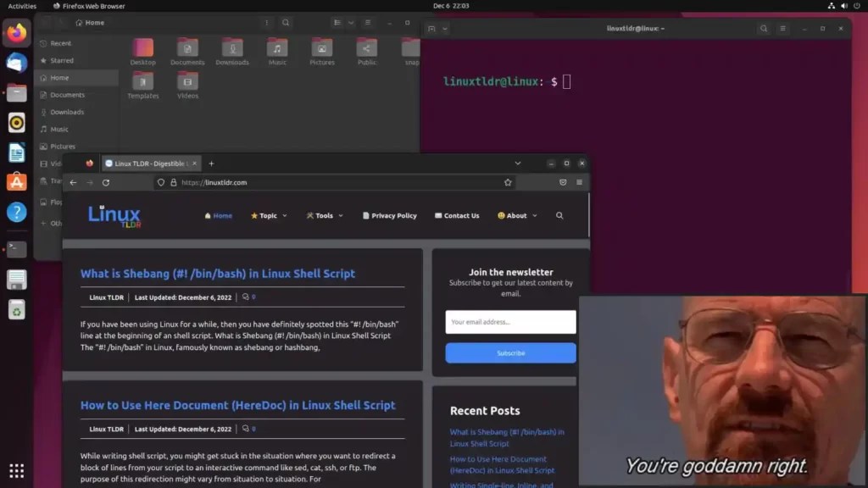
Task: Toggle the Files list view button
Action: [x=337, y=23]
